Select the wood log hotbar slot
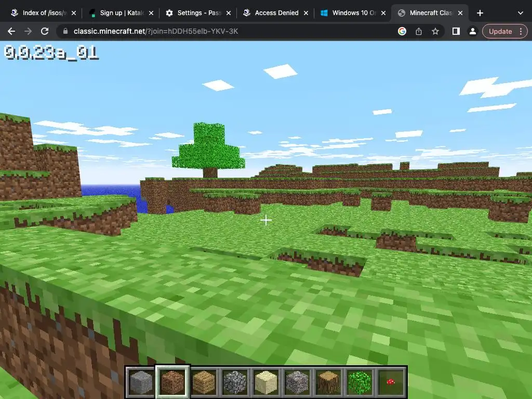This screenshot has height=399, width=532. click(x=328, y=382)
